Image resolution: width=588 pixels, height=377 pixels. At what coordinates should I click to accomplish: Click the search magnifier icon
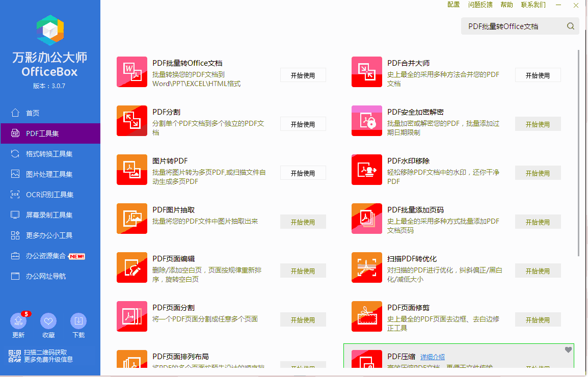[x=570, y=26]
